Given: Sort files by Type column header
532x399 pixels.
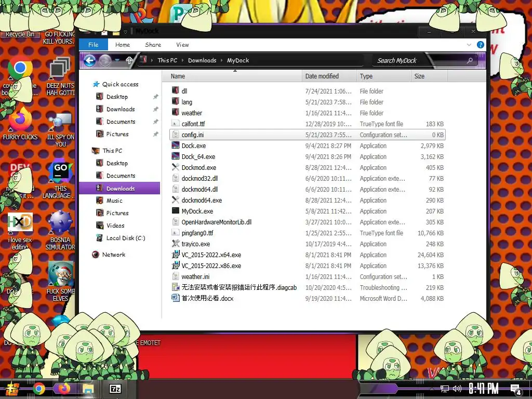Looking at the screenshot, I should [383, 76].
